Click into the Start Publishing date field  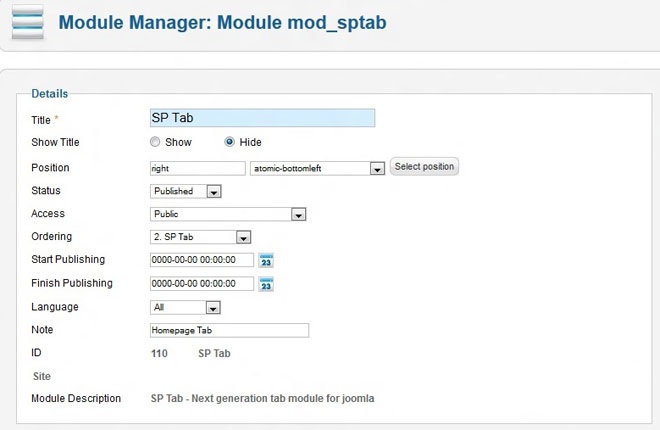pyautogui.click(x=201, y=260)
